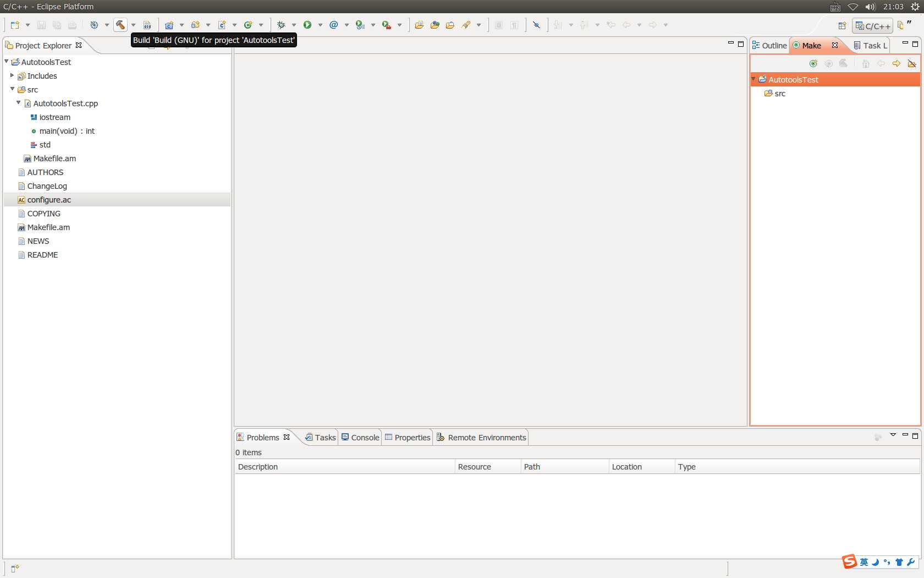Click the Open Task folder icon
This screenshot has height=578, width=924.
[450, 25]
